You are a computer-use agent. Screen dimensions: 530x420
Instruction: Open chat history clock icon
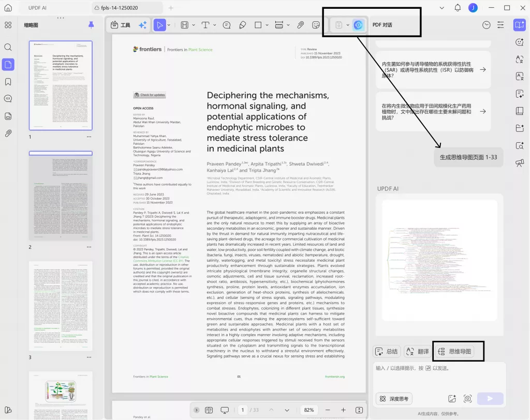point(486,25)
